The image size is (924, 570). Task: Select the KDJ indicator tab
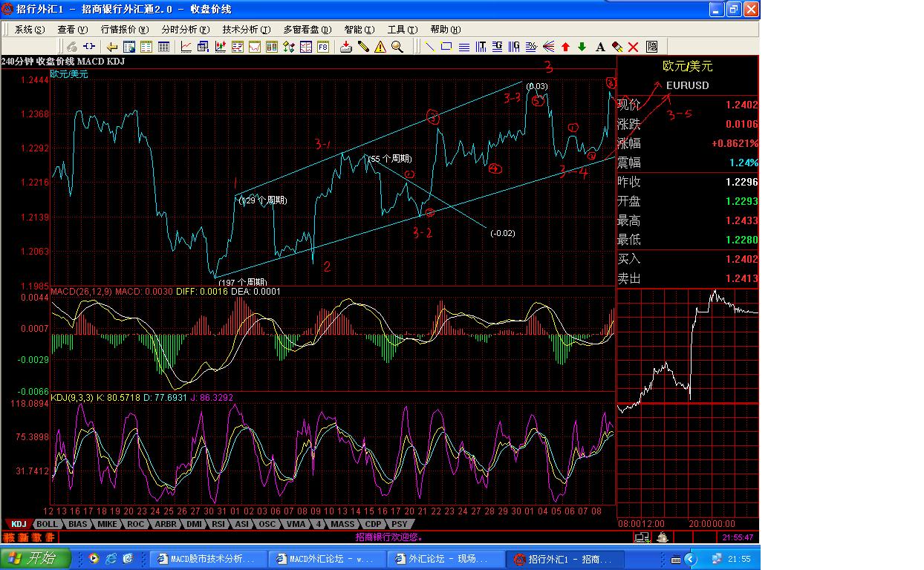[19, 524]
